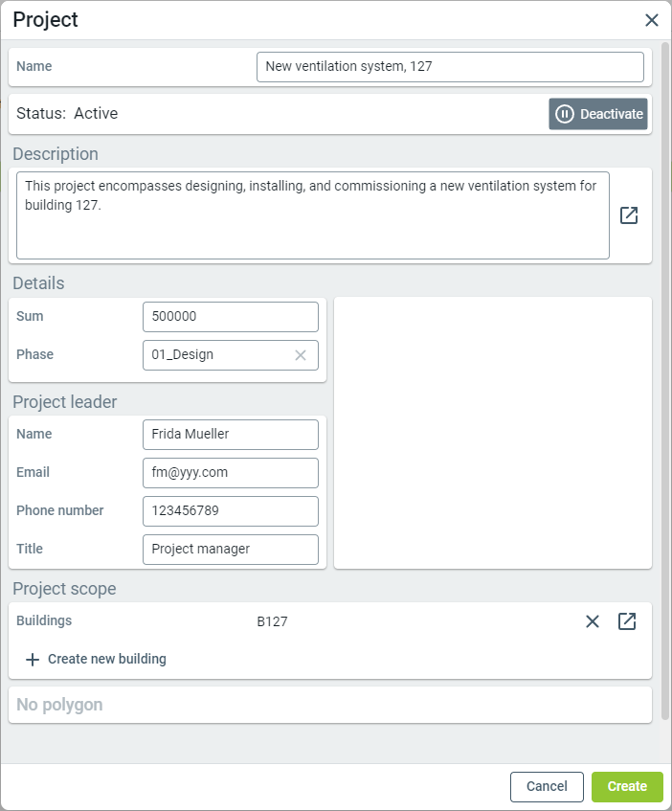The width and height of the screenshot is (672, 811).
Task: Click the Title field showing Project manager
Action: point(230,550)
